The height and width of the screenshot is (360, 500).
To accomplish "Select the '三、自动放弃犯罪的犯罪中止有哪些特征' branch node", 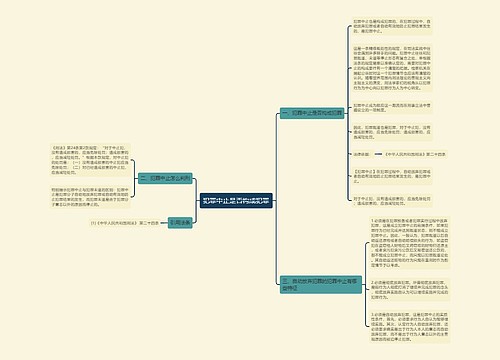I will coord(321,284).
